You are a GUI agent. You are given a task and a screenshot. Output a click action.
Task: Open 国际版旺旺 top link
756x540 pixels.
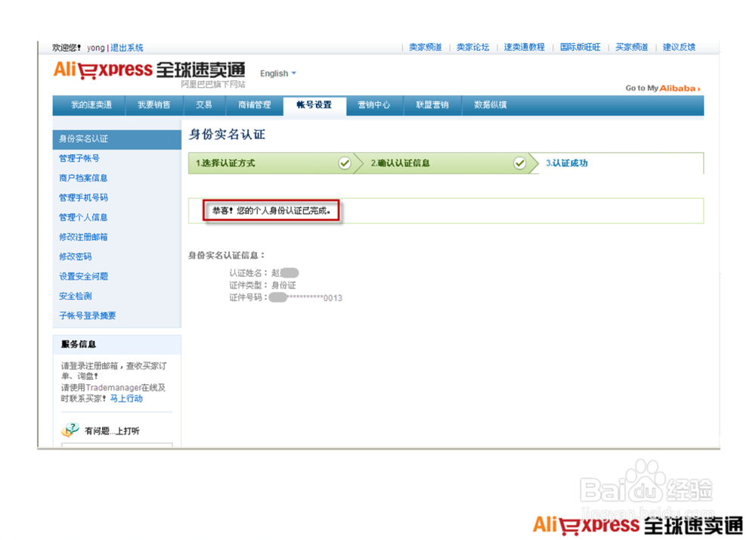tap(580, 47)
